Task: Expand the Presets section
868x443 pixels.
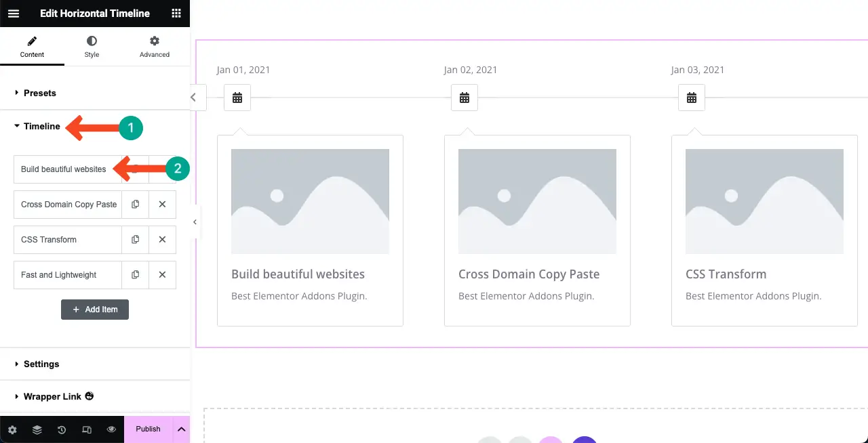Action: tap(39, 93)
